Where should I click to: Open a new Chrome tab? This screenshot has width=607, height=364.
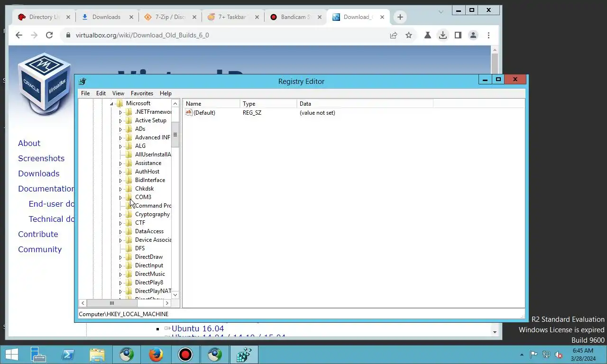(400, 17)
